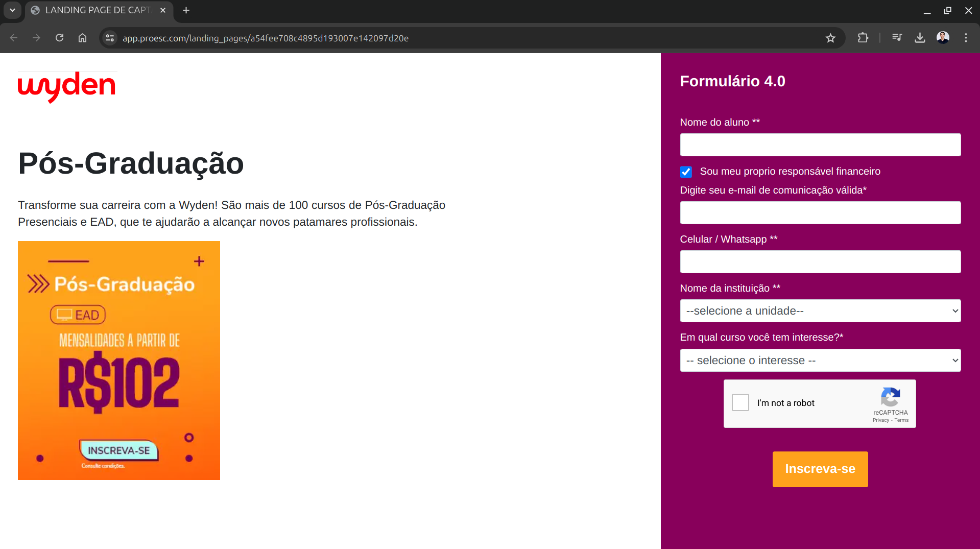Open a new browser tab
The height and width of the screenshot is (549, 980).
(186, 10)
